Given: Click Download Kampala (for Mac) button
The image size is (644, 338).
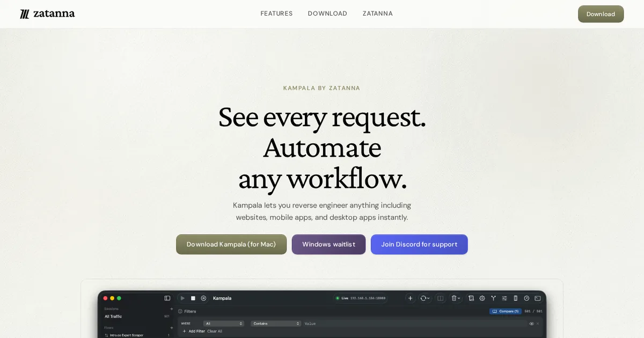Looking at the screenshot, I should [231, 244].
